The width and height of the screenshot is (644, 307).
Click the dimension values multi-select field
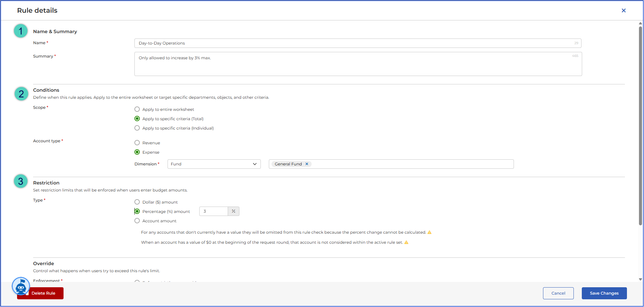(391, 164)
